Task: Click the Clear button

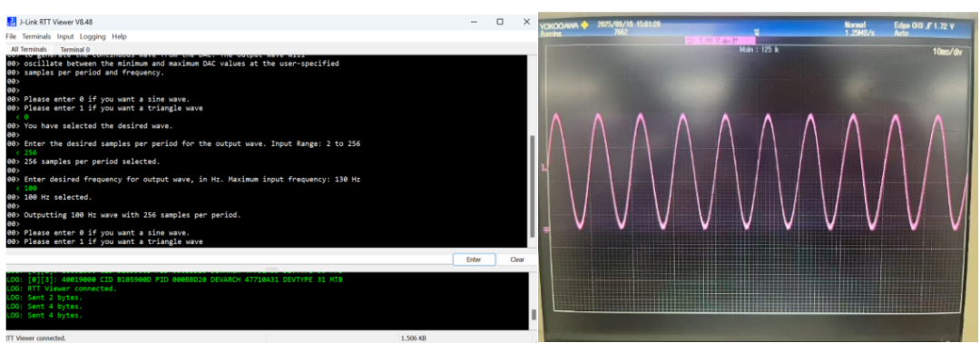Action: click(x=517, y=260)
